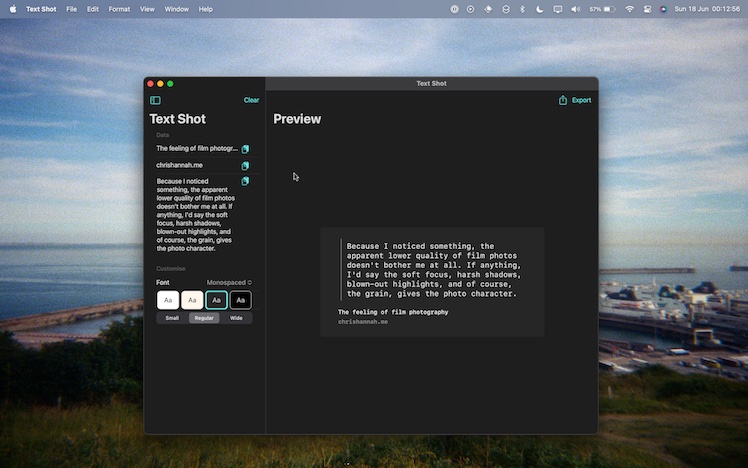Click the Clear button
This screenshot has width=748, height=468.
click(x=251, y=100)
